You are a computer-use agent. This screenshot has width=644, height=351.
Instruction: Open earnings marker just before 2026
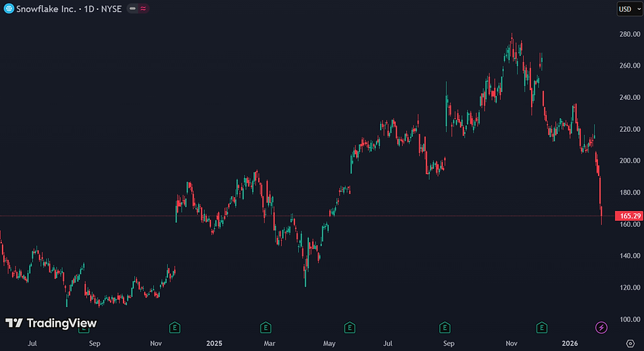click(x=541, y=327)
